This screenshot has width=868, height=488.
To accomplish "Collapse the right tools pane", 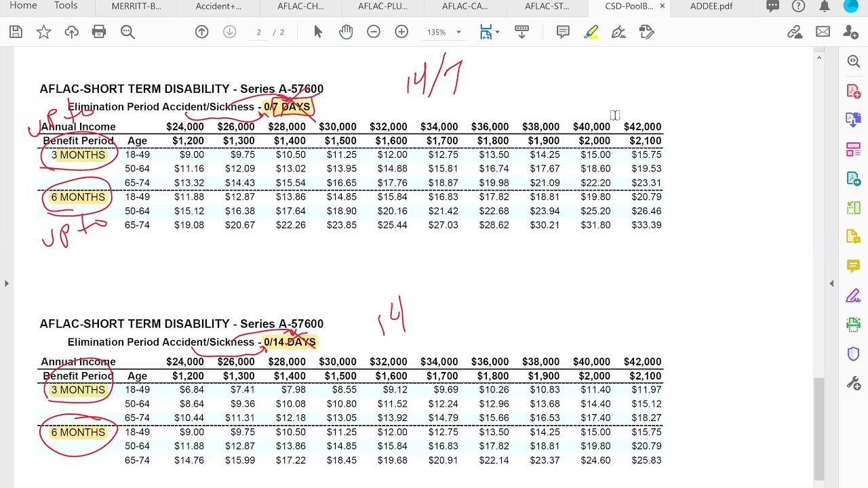I will [831, 283].
